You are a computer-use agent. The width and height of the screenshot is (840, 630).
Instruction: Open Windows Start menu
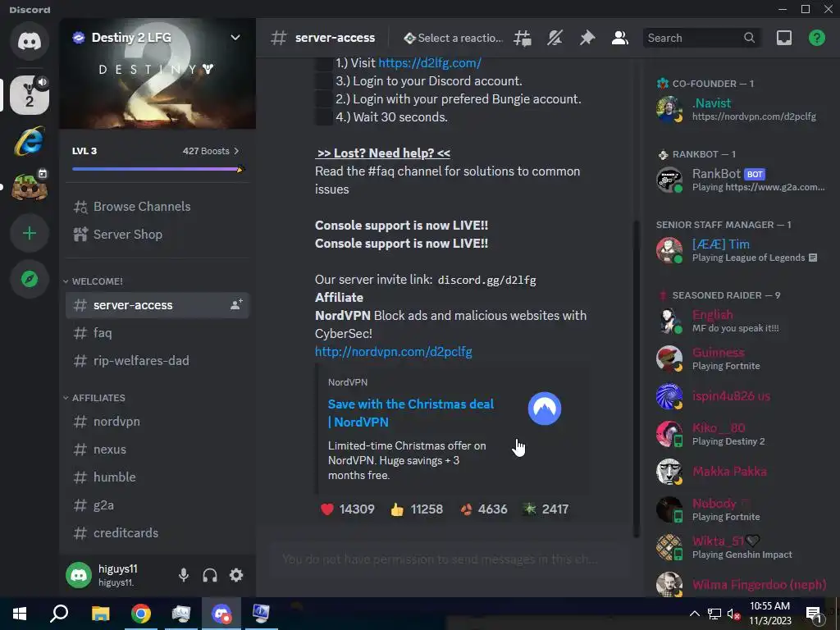(20, 614)
